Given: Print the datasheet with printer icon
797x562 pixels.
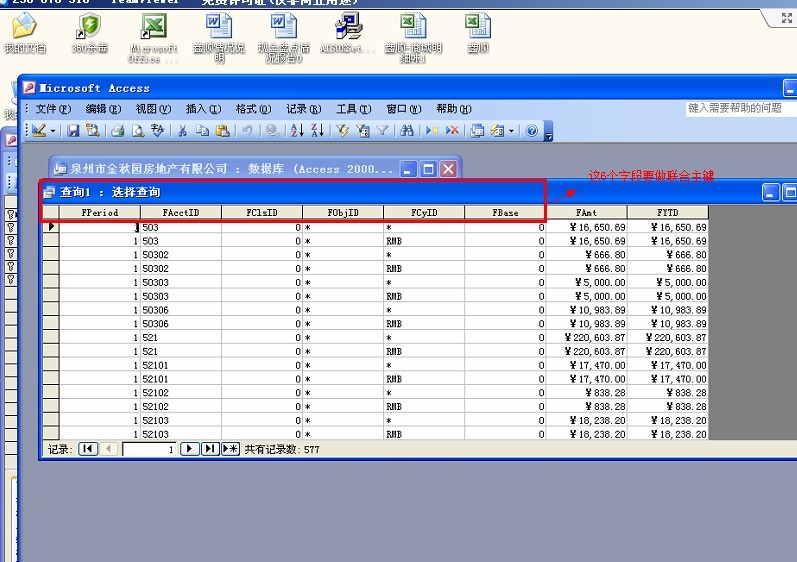Looking at the screenshot, I should (118, 131).
